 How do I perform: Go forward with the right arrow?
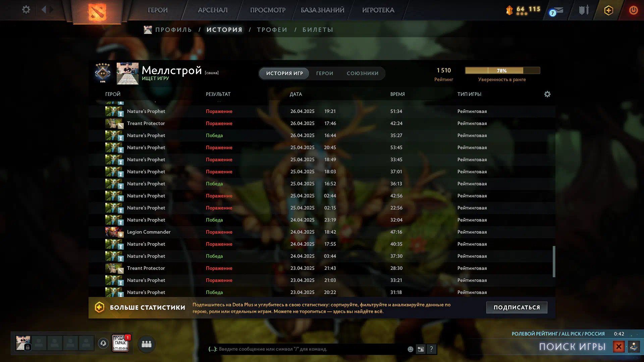click(x=51, y=10)
